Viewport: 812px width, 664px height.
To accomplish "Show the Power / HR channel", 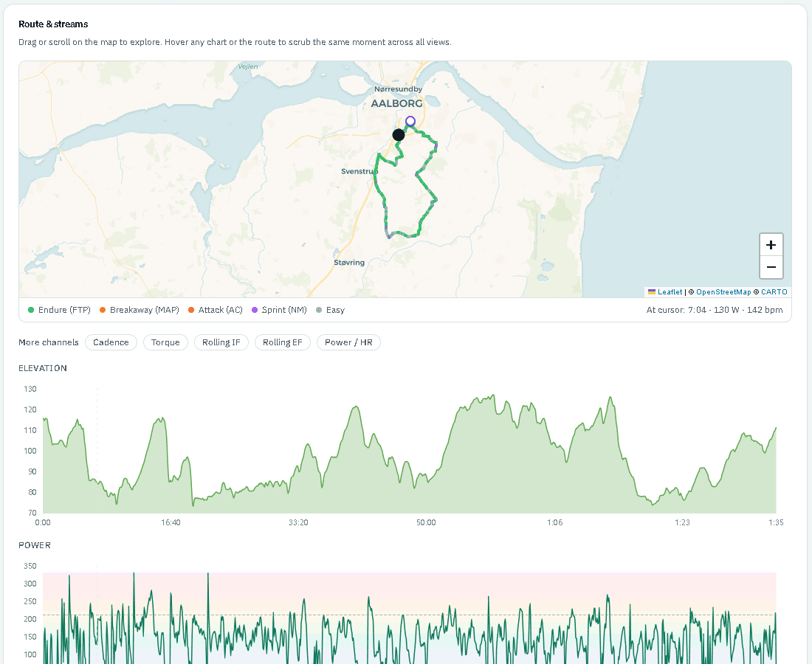I will click(x=348, y=342).
